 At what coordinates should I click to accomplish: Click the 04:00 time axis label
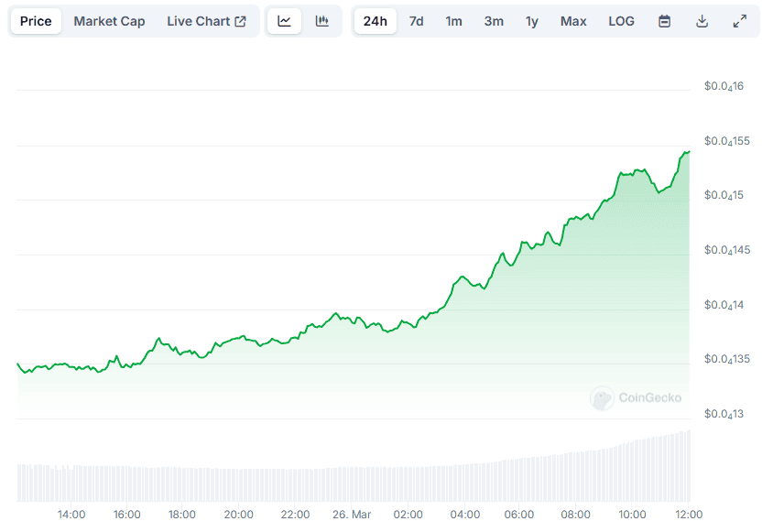(465, 515)
